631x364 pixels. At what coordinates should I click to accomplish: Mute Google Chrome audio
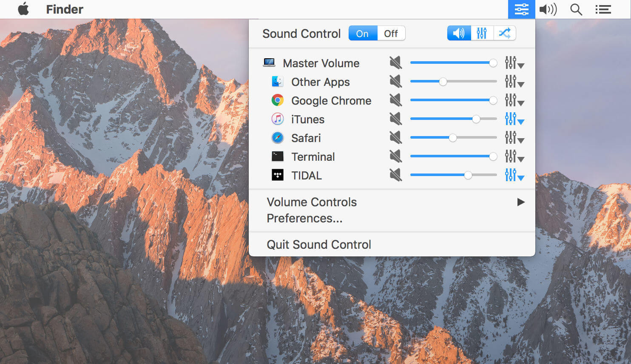point(395,100)
